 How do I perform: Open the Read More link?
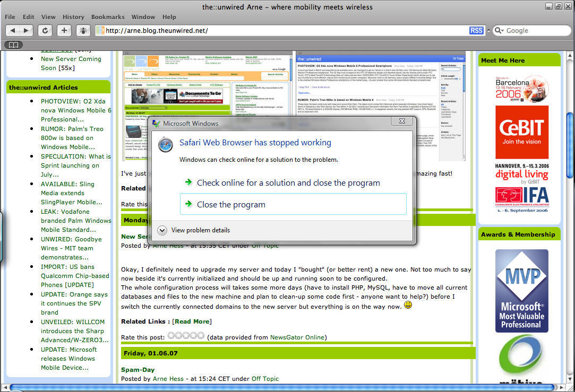pyautogui.click(x=192, y=321)
